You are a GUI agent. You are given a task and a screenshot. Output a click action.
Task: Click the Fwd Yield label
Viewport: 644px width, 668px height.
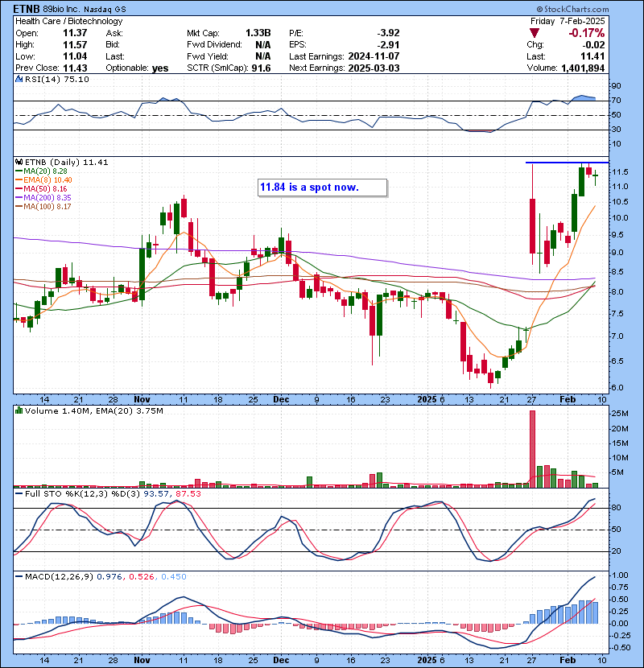point(208,56)
